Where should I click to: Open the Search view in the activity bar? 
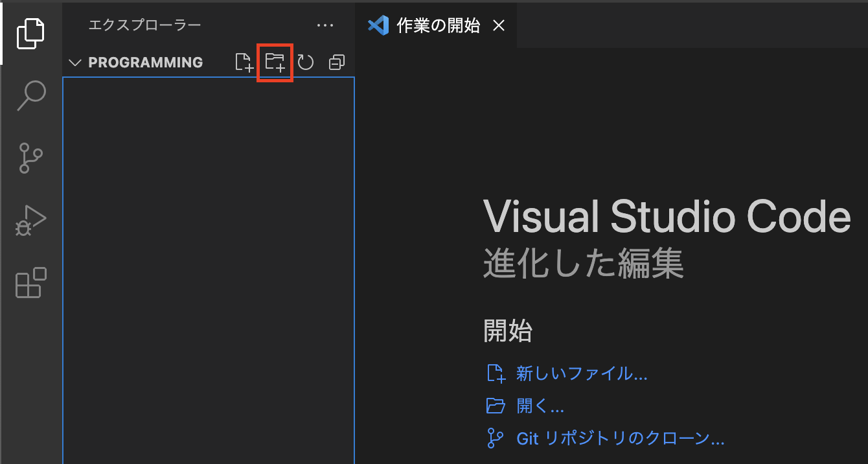pos(29,95)
